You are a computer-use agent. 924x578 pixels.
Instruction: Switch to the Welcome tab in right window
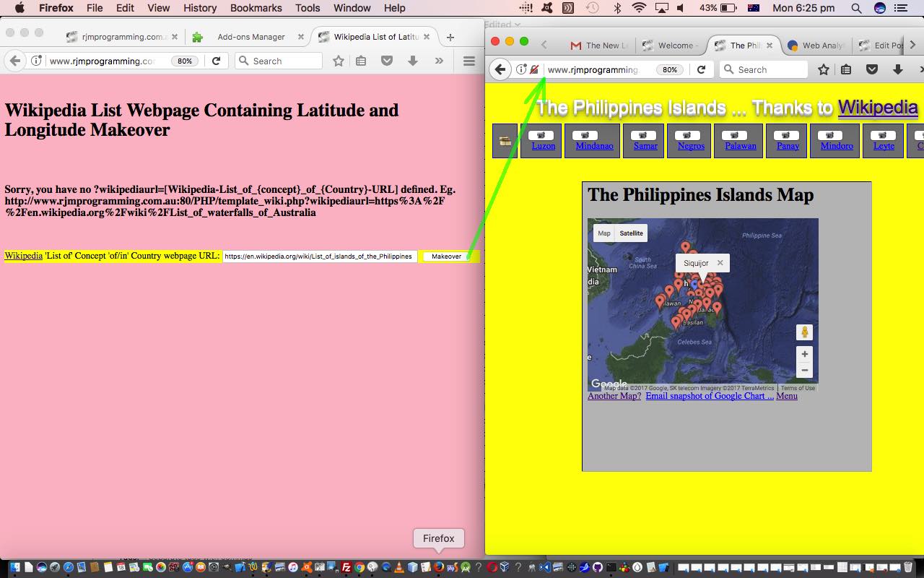tap(671, 46)
